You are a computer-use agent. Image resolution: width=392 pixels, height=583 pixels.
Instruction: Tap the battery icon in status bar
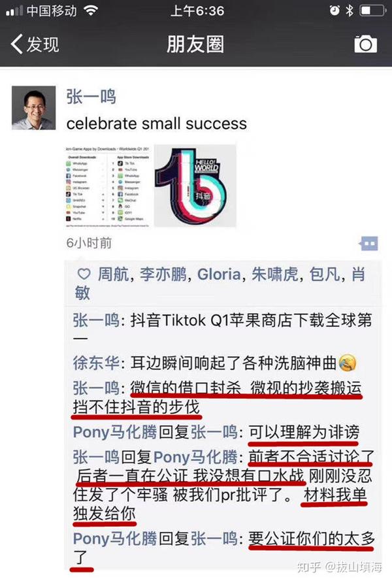tap(372, 10)
